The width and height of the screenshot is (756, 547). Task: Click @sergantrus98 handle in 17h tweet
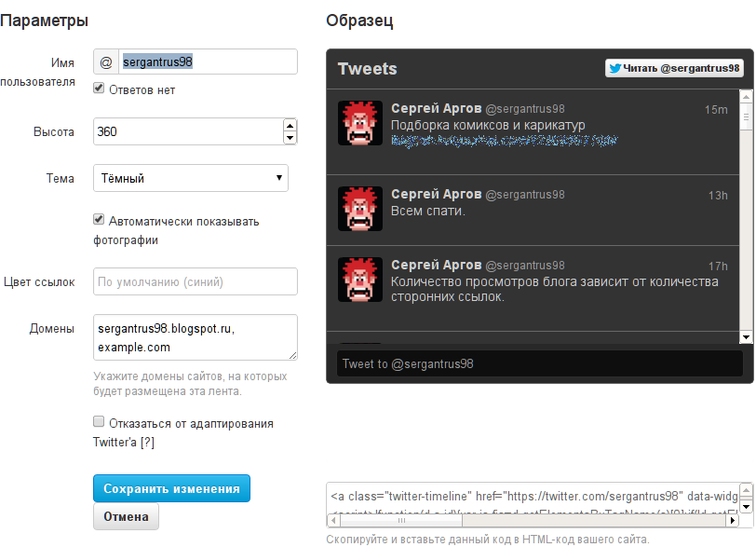point(525,266)
